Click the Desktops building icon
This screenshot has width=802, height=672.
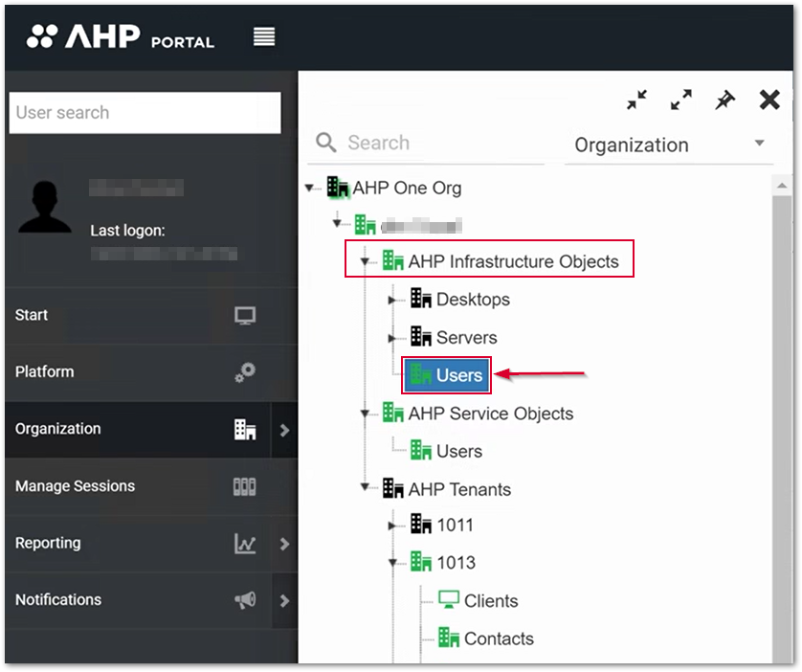point(421,298)
